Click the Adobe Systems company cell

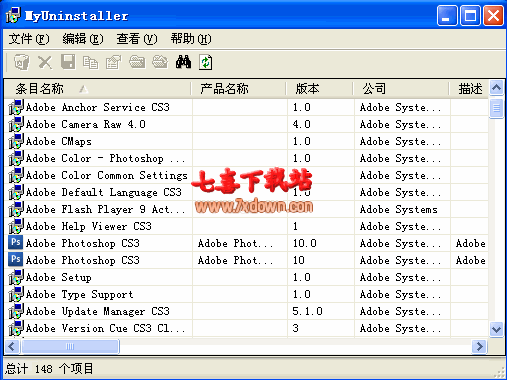pos(399,209)
